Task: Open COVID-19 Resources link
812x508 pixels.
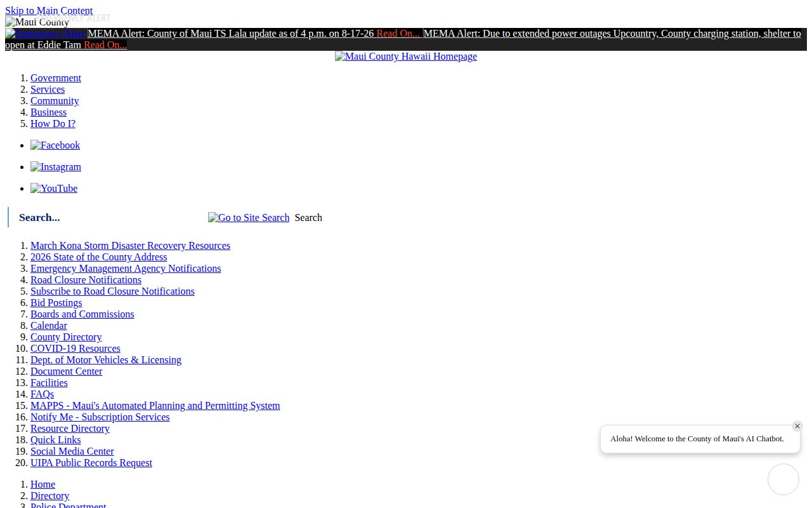Action: (x=75, y=349)
